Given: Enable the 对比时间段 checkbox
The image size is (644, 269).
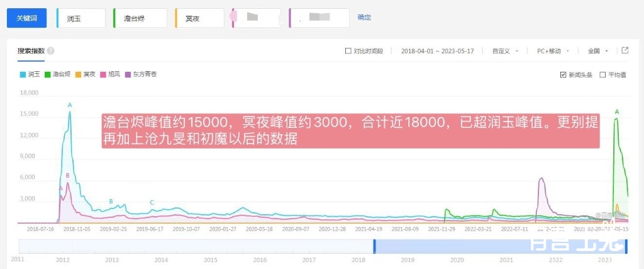Looking at the screenshot, I should click(348, 51).
